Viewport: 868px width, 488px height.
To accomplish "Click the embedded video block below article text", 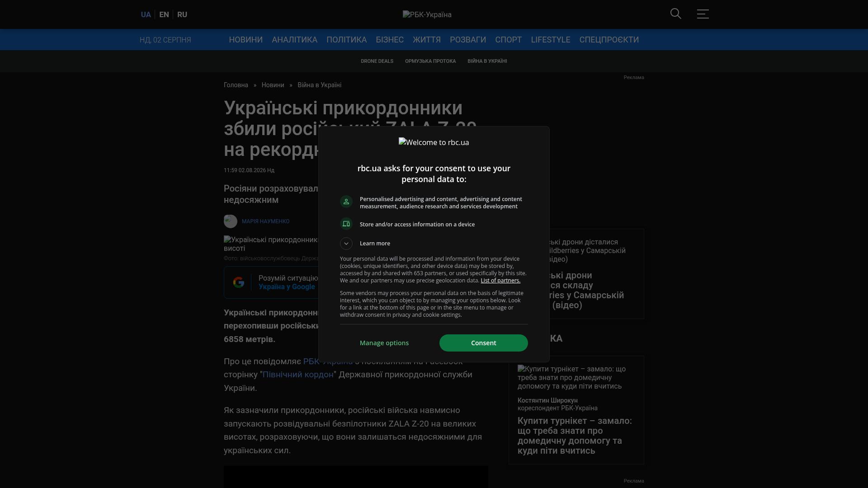I will (x=356, y=477).
